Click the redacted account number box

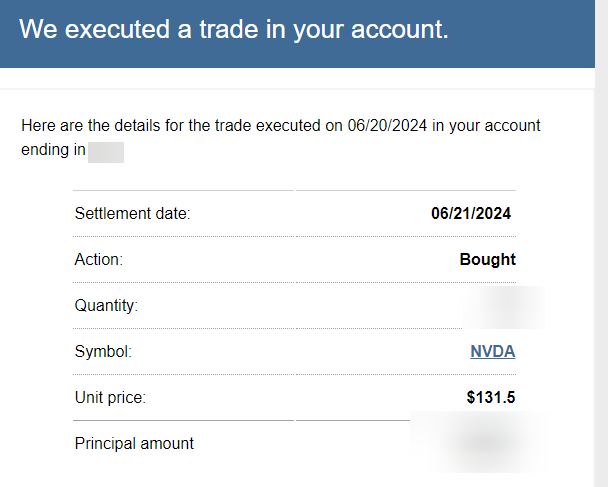tap(106, 152)
